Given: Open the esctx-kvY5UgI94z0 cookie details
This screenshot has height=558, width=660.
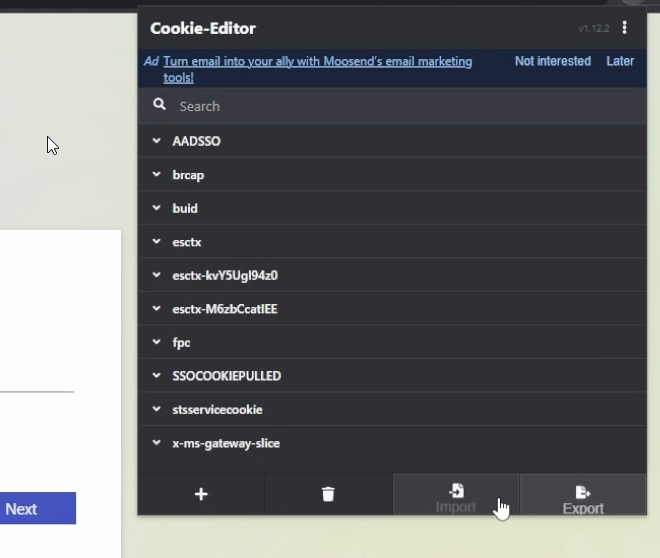Looking at the screenshot, I should click(x=225, y=275).
